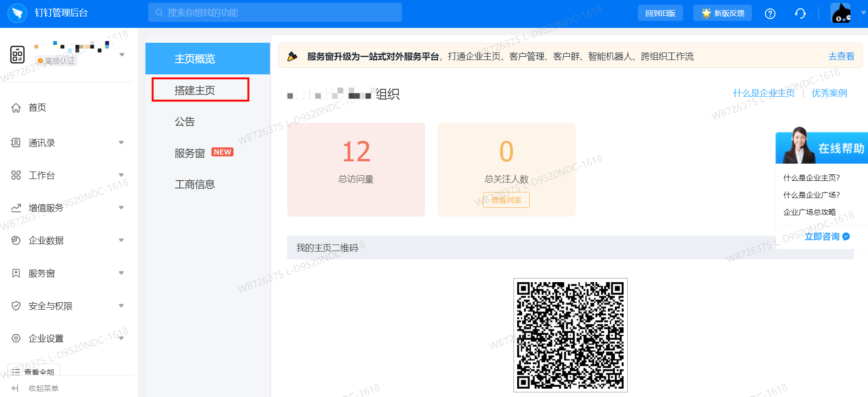Click the search magnifier icon
The width and height of the screenshot is (868, 397).
click(159, 13)
